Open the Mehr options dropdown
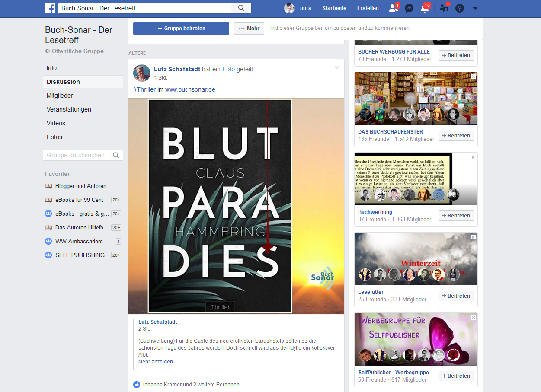Viewport: 541px width, 392px height. tap(249, 29)
